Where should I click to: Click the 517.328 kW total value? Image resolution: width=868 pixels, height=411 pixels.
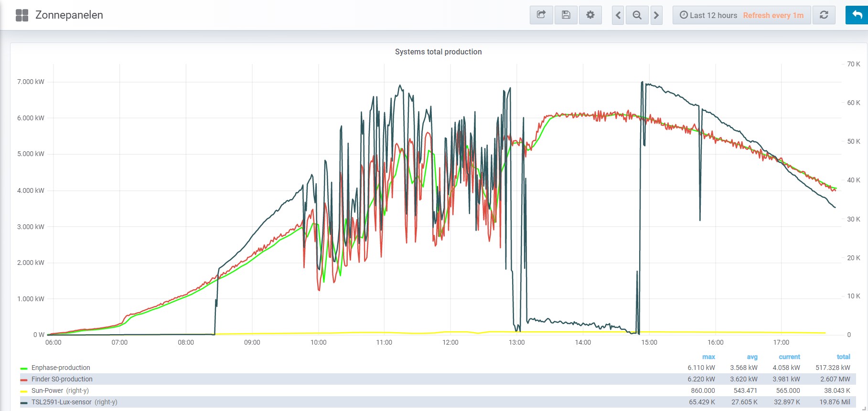coord(833,368)
